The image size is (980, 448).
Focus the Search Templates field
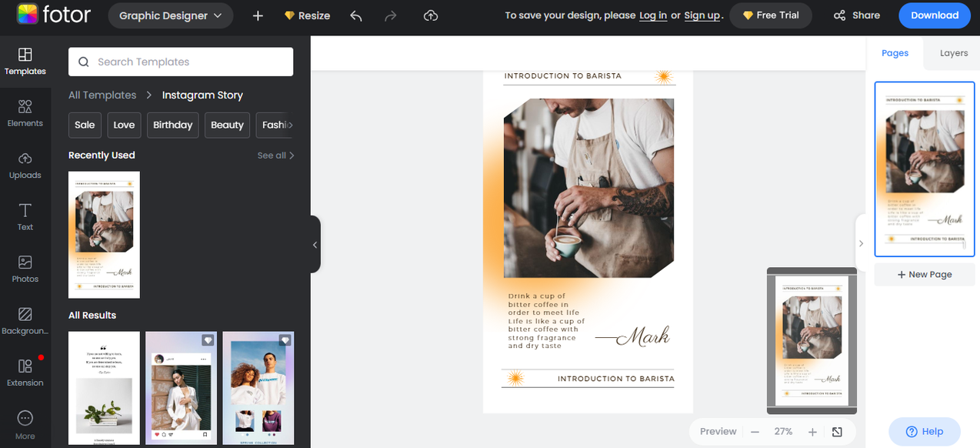point(181,62)
